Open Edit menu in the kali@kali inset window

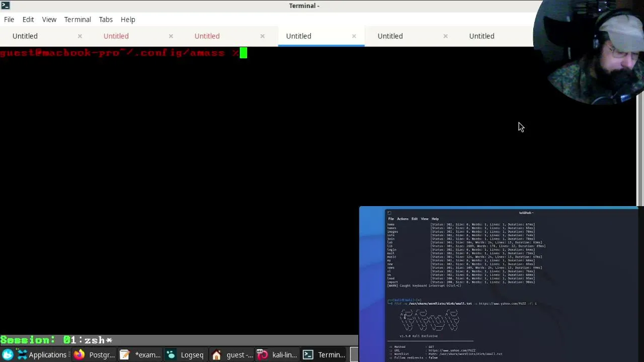pyautogui.click(x=415, y=219)
